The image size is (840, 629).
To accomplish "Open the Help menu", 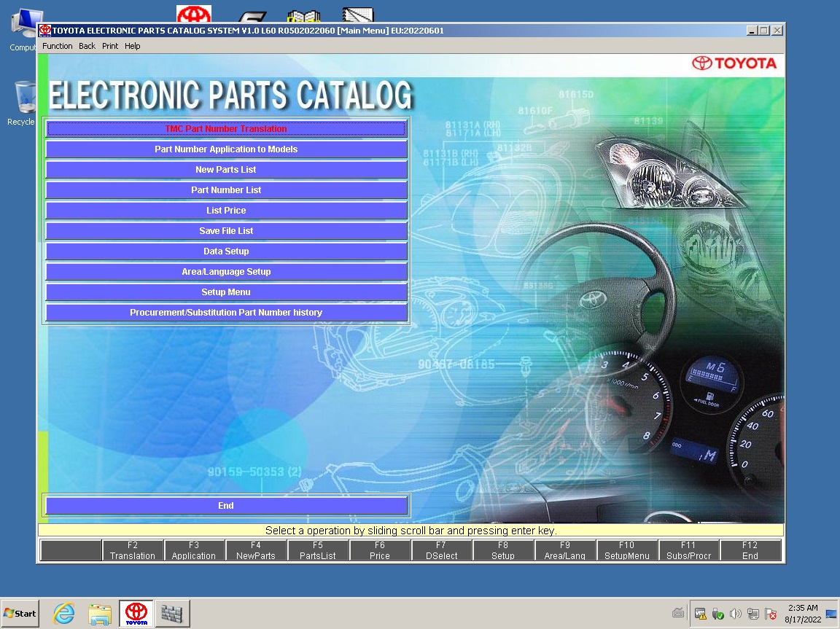I will [x=132, y=46].
